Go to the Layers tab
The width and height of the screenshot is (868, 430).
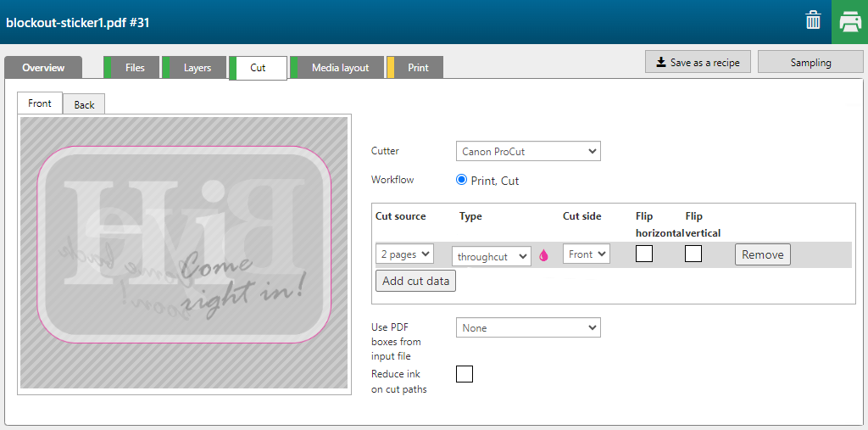[197, 68]
